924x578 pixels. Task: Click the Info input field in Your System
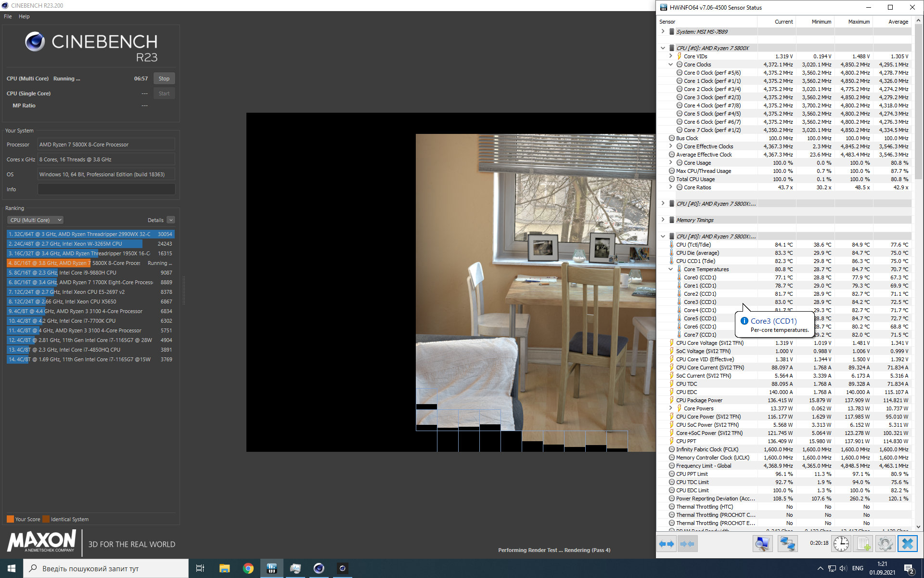tap(106, 189)
